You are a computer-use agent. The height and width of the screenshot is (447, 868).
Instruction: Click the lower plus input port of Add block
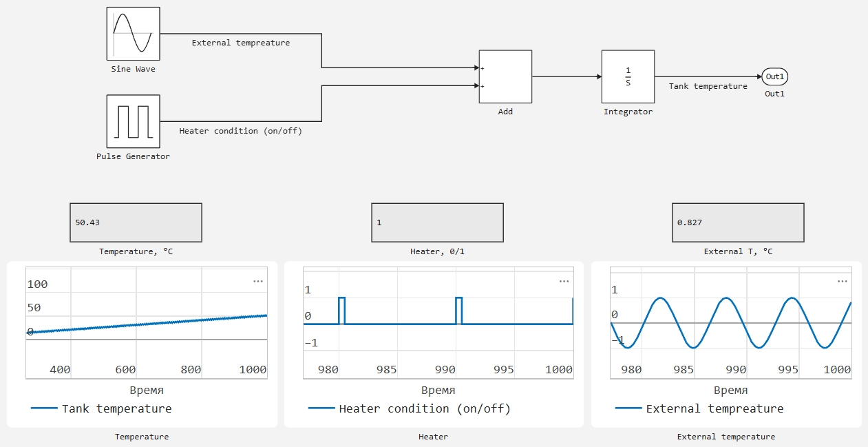tap(482, 86)
